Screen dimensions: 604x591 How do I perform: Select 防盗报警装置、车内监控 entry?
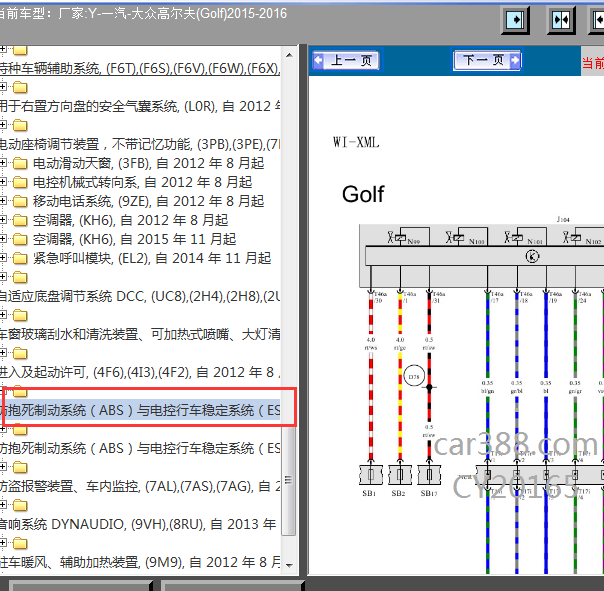coord(140,486)
